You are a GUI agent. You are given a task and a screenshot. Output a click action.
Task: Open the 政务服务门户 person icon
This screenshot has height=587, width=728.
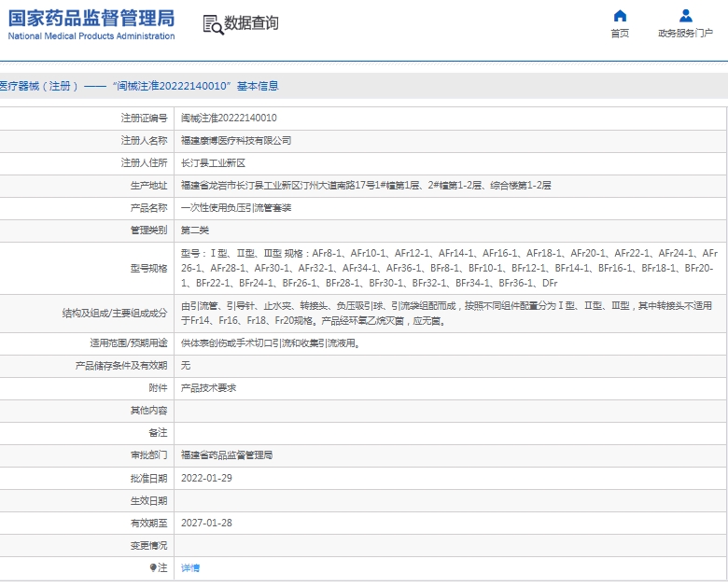[685, 16]
